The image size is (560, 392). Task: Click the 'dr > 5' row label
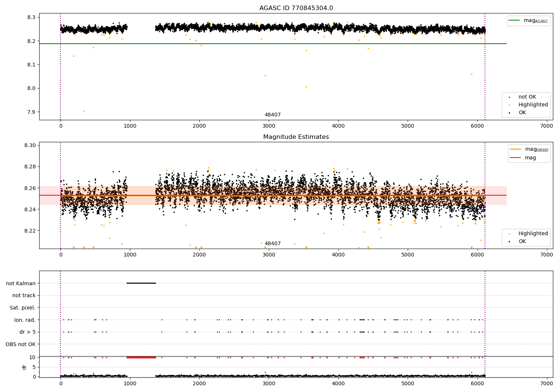tap(28, 332)
